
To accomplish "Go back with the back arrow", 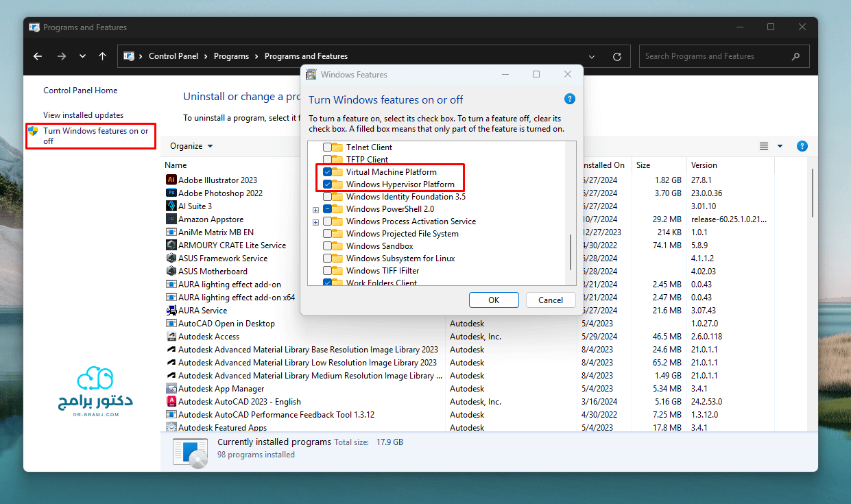I will (38, 56).
